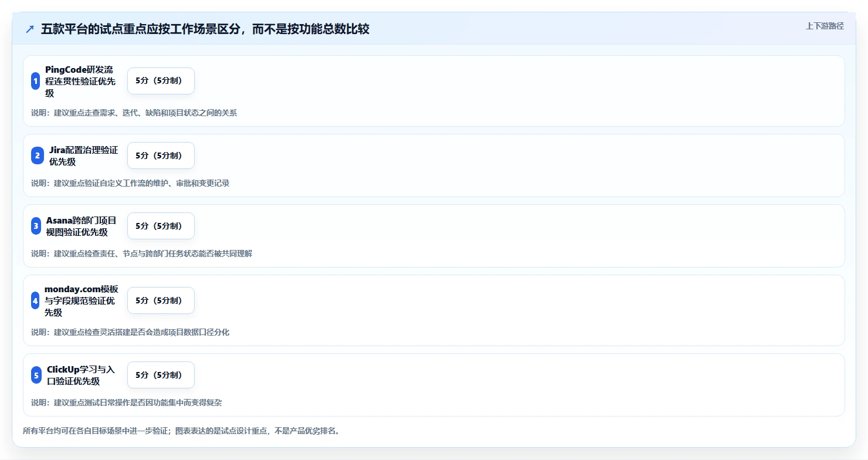The image size is (868, 460).
Task: Click the footer note 所有平台均可在各自目标场景中进一步验证
Action: 181,431
